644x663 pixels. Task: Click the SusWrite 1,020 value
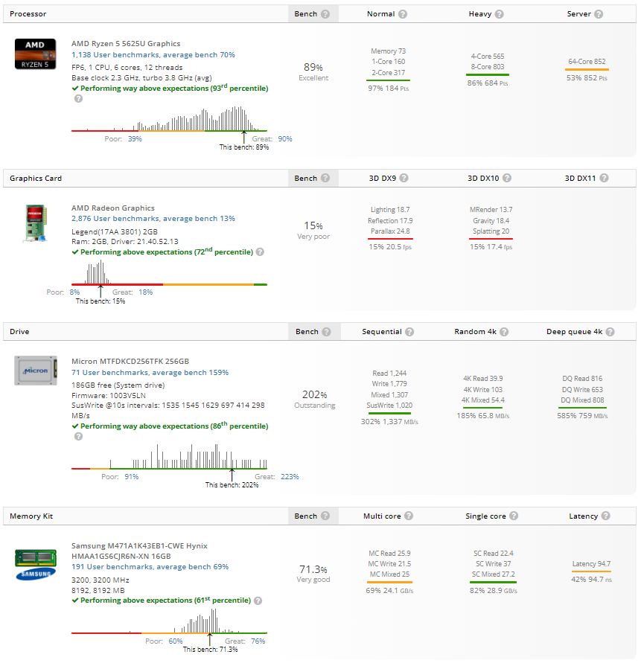click(389, 405)
